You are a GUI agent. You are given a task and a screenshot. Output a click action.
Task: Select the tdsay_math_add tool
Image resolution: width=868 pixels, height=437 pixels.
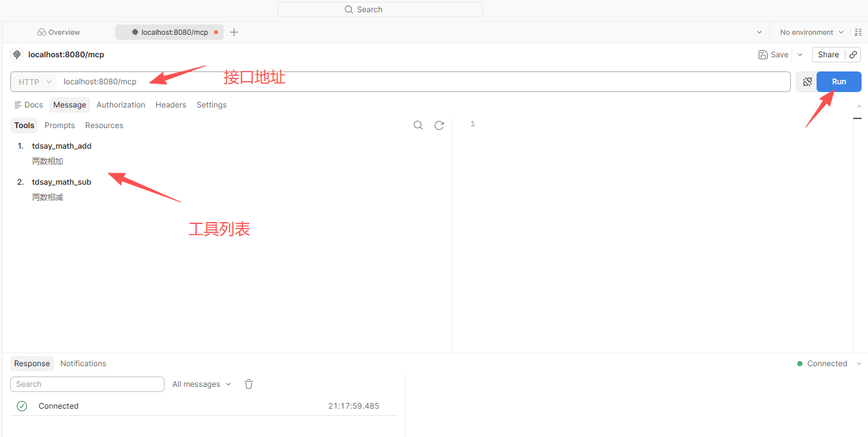point(62,146)
